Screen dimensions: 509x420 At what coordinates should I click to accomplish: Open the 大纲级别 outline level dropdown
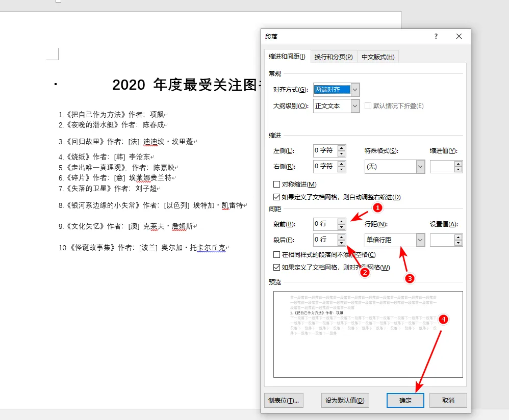pos(355,106)
